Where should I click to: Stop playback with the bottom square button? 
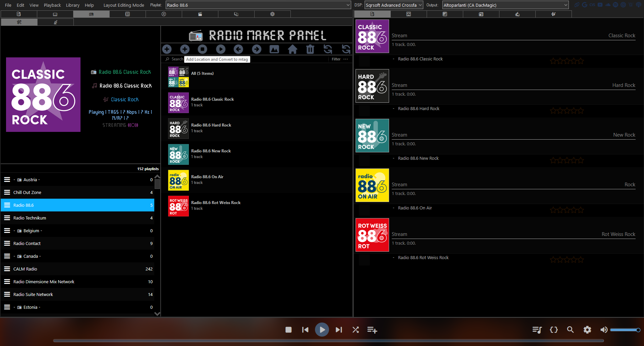click(x=288, y=330)
